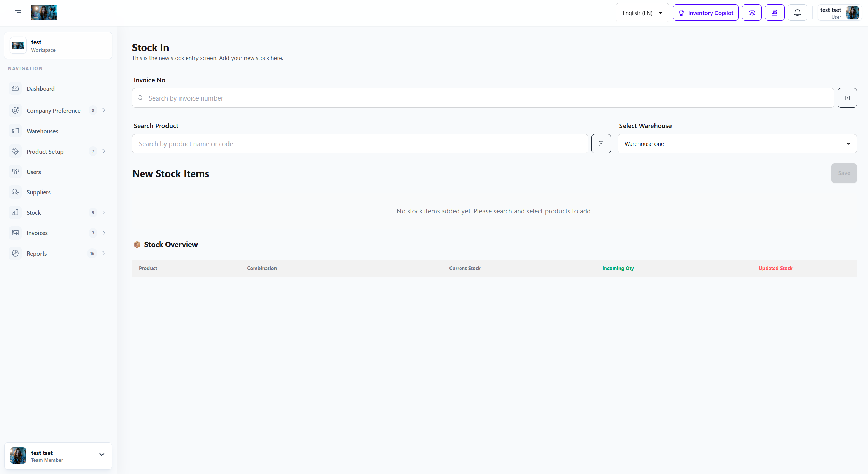
Task: Open Reports menu item in sidebar
Action: 58,254
